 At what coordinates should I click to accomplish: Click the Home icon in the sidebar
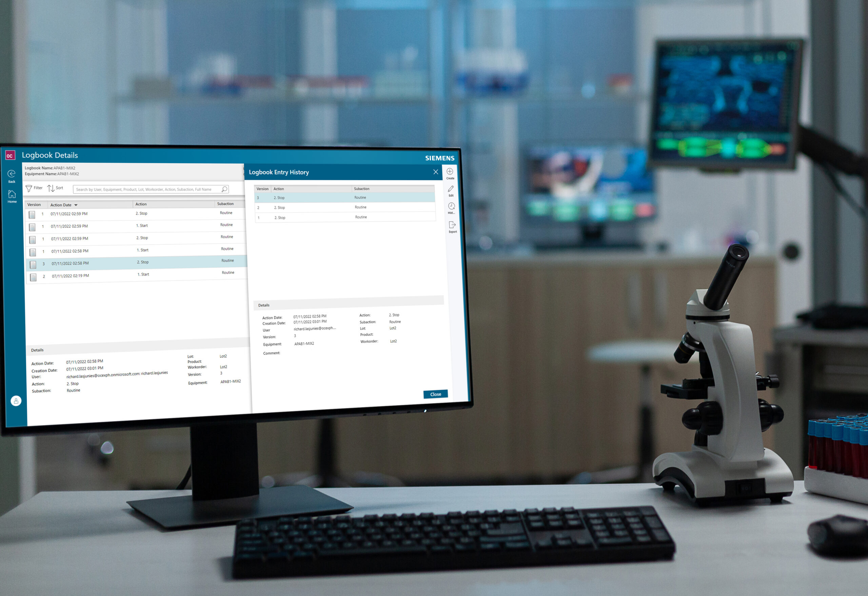click(11, 199)
